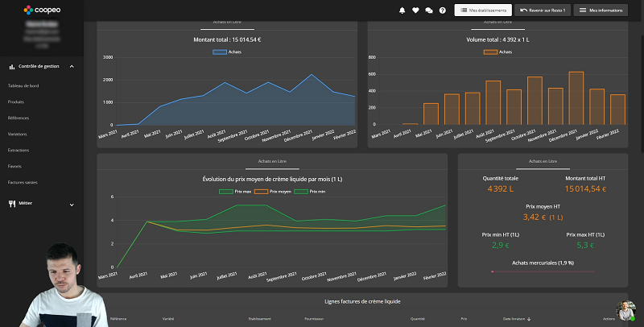The image size is (644, 327).
Task: Open the notifications bell
Action: (x=402, y=10)
